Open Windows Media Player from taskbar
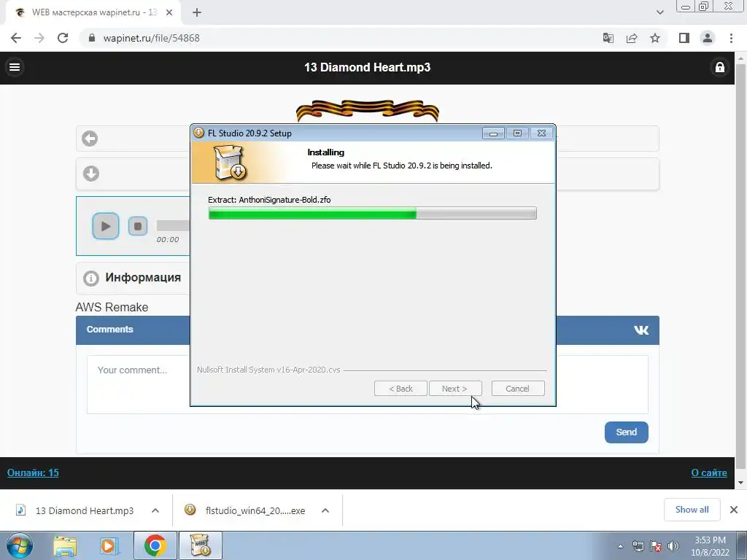 coord(109,546)
